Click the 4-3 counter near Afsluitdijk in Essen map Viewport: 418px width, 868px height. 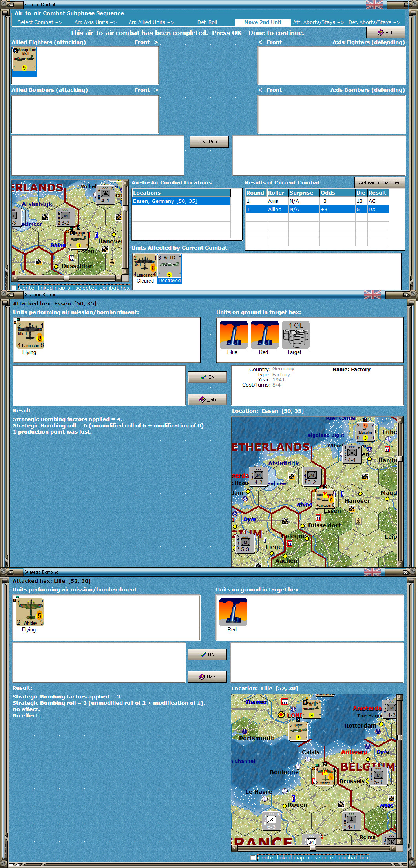[x=258, y=476]
